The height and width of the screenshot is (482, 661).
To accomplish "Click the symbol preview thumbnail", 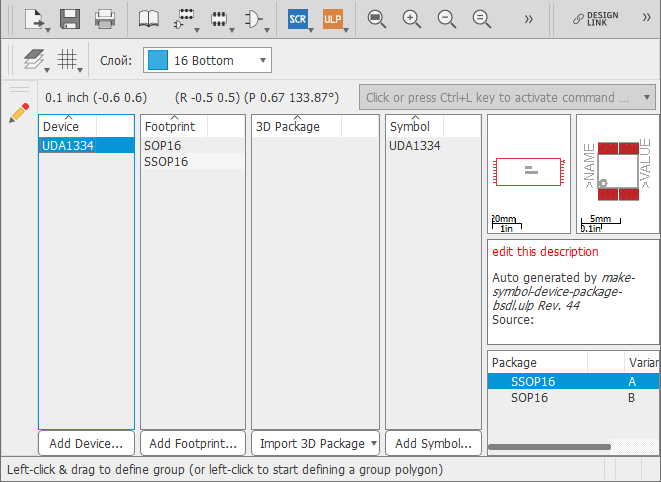I will [529, 174].
